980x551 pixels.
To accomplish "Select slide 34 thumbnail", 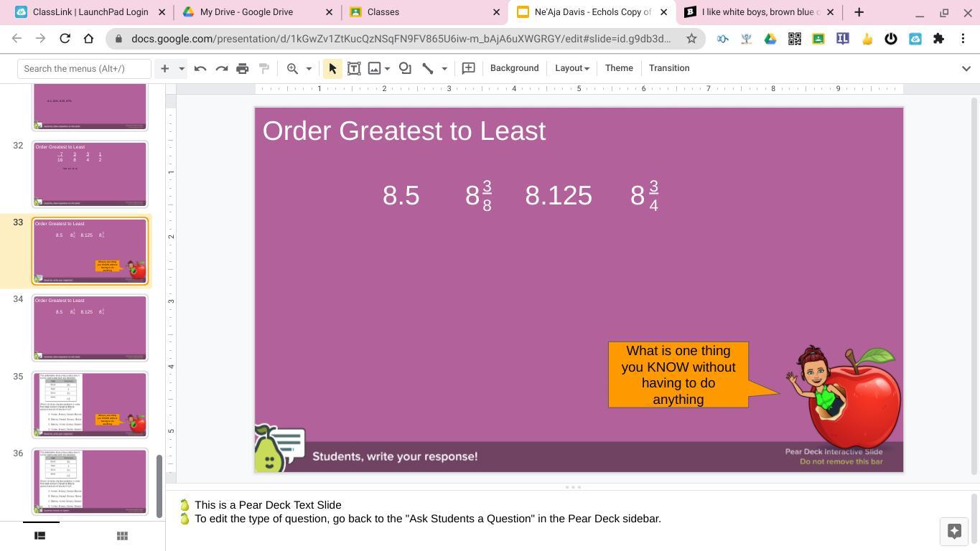I will coord(90,328).
